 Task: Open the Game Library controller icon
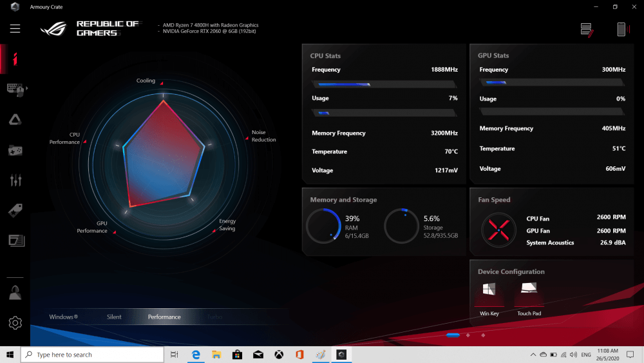pos(15,150)
